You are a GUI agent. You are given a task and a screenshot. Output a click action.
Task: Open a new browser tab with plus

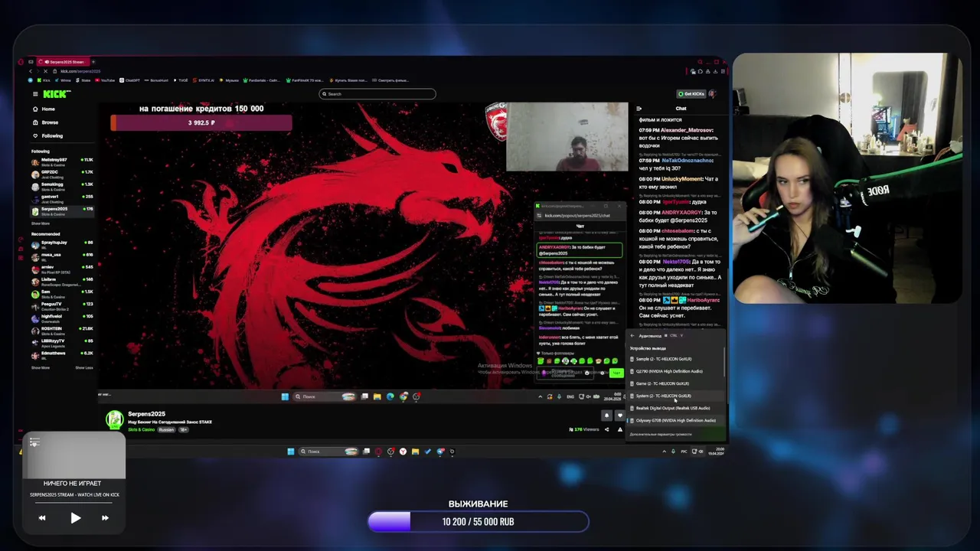coord(93,61)
